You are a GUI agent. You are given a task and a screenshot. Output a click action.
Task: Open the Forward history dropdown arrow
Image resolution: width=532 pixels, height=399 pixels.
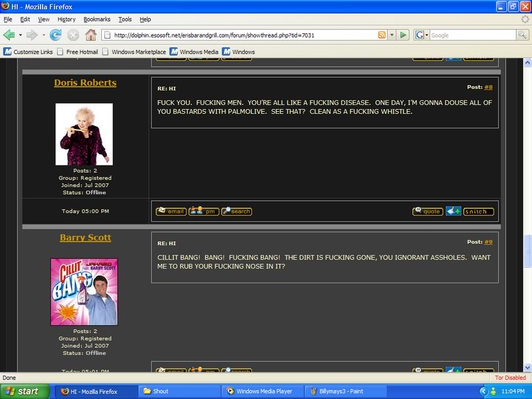(x=43, y=35)
